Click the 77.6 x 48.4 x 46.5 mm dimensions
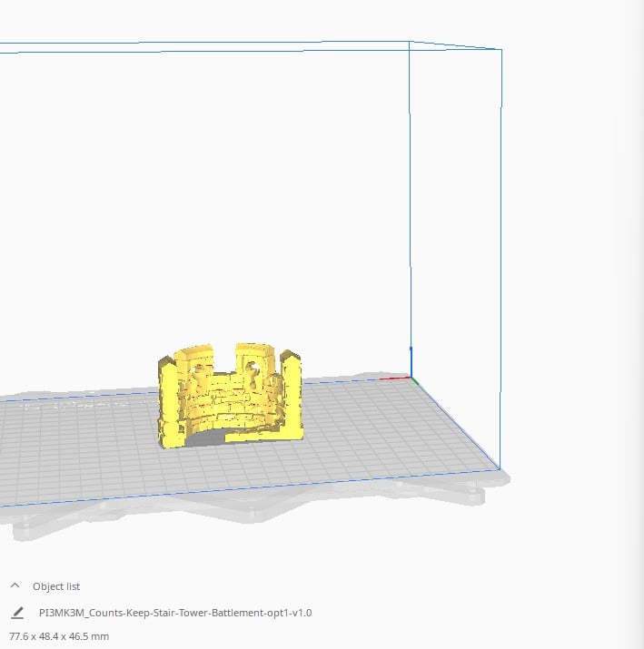Screen dimensions: 644x649 (x=59, y=636)
